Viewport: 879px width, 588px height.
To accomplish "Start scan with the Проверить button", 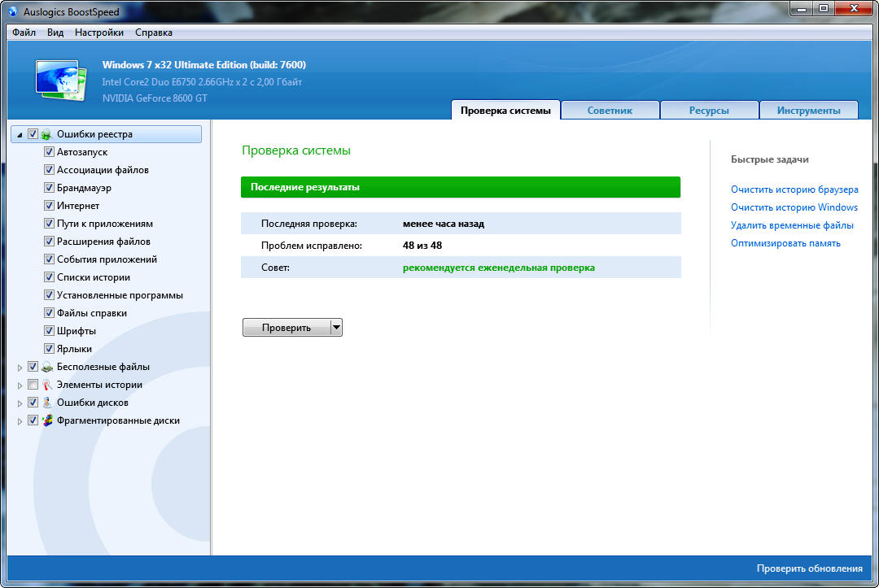I will 286,328.
